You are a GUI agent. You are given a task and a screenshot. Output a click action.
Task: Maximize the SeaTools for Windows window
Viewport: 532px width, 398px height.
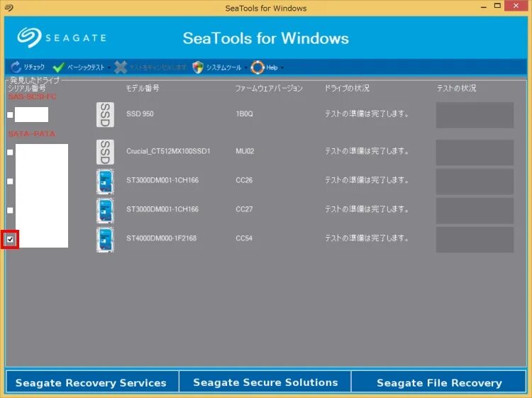coord(497,6)
